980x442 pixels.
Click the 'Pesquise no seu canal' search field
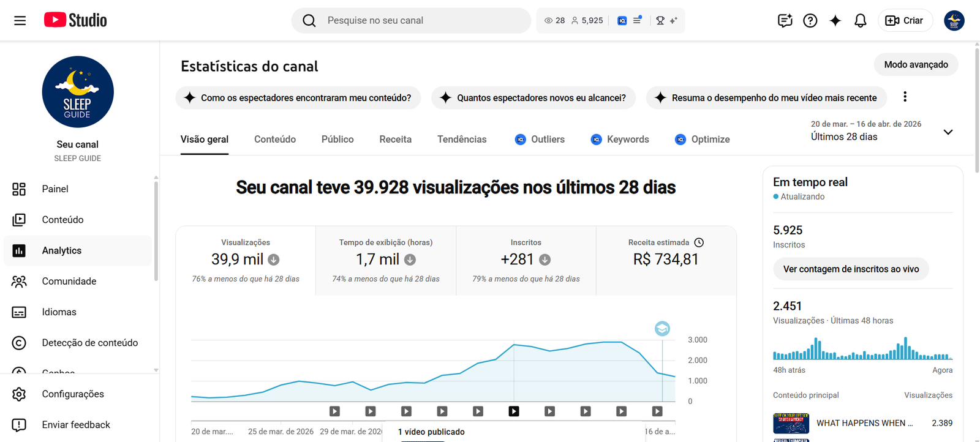(411, 21)
